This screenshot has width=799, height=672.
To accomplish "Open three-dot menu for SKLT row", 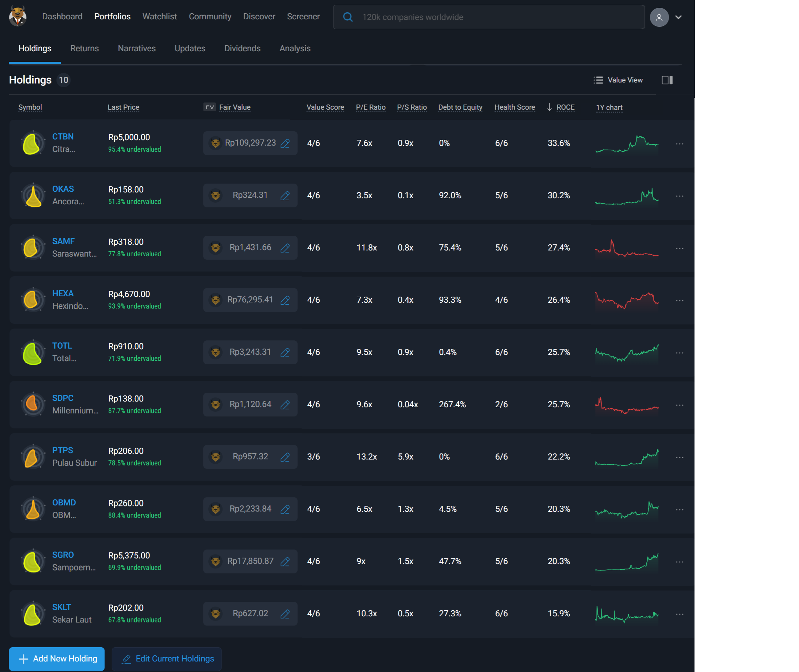I will [680, 614].
